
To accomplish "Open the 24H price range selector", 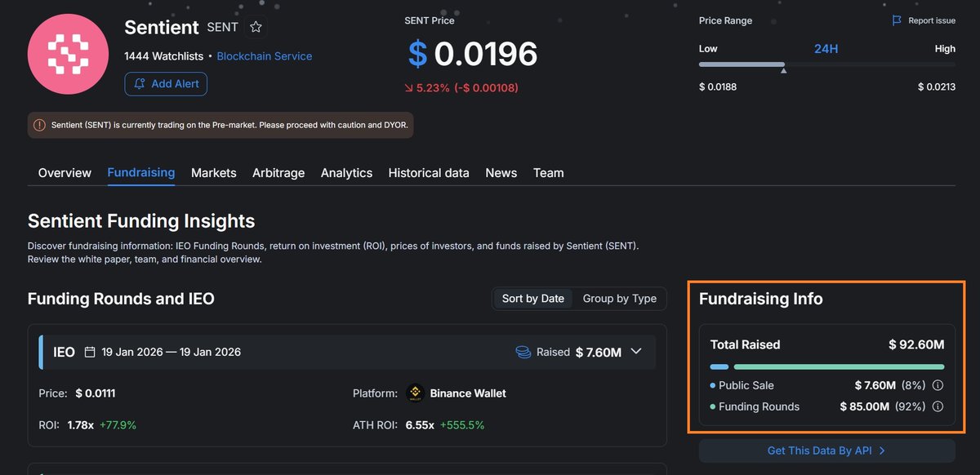I will [x=826, y=49].
